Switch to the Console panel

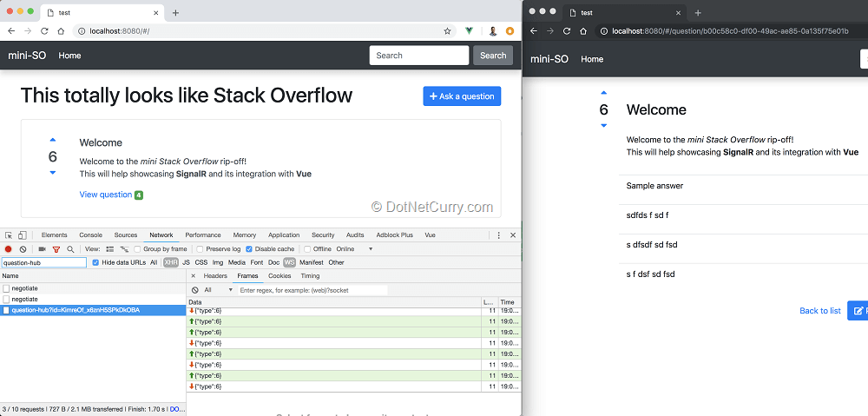coord(91,235)
